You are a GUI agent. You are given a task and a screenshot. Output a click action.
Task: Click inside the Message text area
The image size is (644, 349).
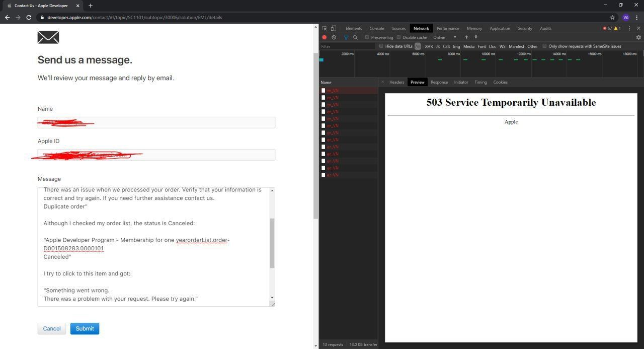tap(153, 247)
